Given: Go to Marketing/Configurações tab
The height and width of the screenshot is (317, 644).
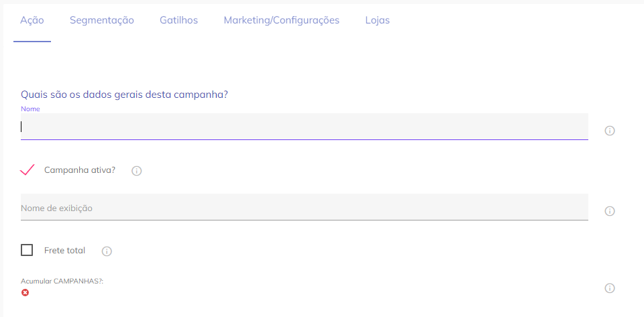Looking at the screenshot, I should 281,20.
